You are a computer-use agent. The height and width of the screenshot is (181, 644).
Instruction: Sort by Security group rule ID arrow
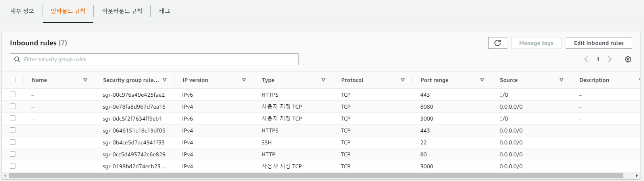point(164,80)
